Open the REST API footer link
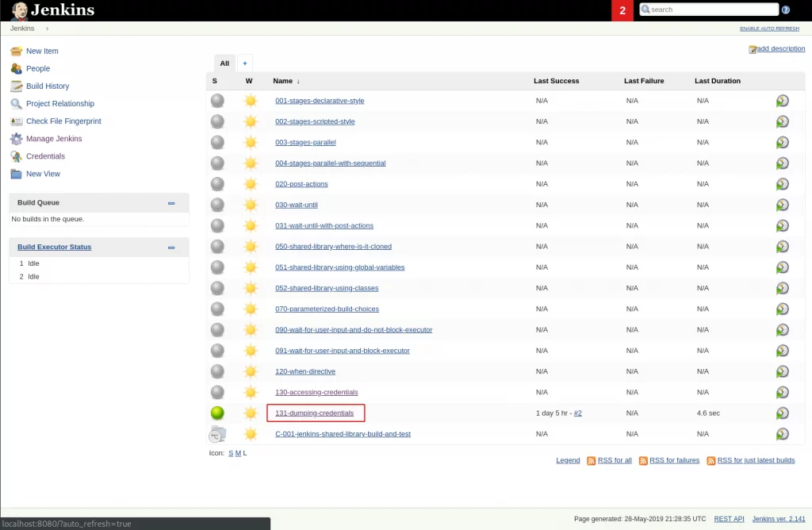 729,519
